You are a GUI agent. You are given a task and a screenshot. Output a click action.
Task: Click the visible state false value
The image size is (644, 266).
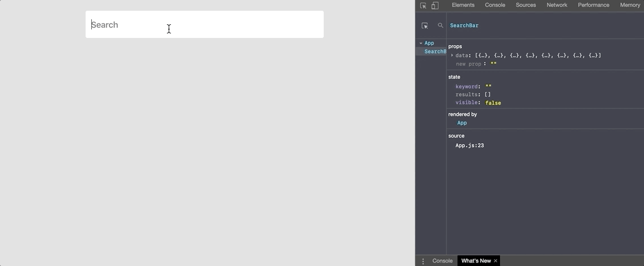(x=493, y=103)
